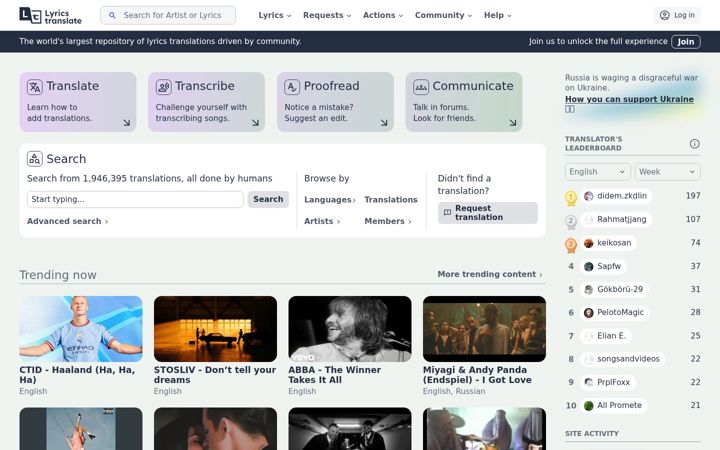
Task: Click the Log in button
Action: click(x=677, y=15)
